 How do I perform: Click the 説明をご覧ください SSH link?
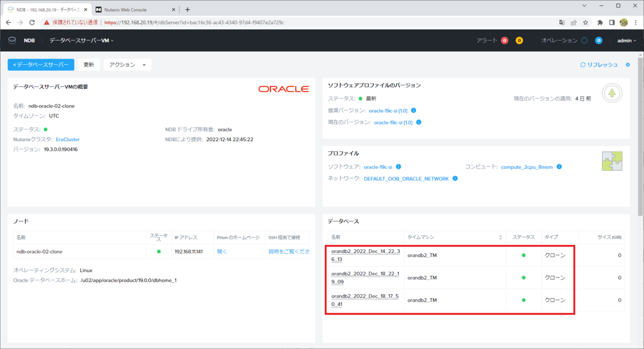(289, 251)
